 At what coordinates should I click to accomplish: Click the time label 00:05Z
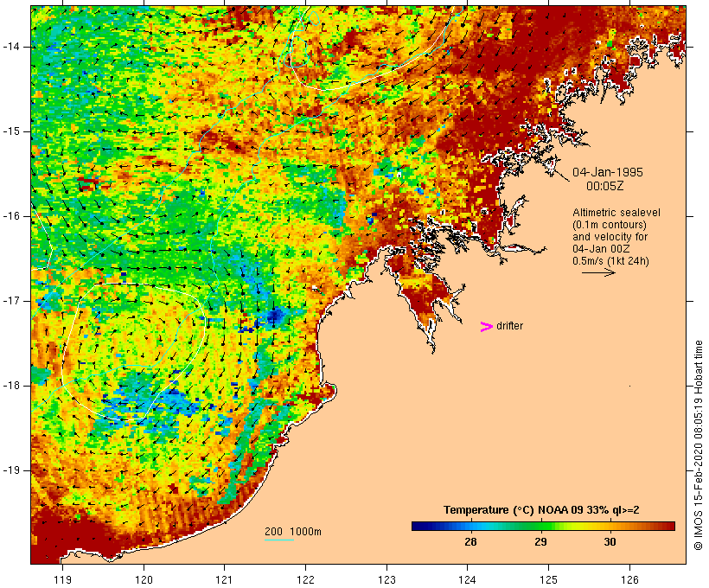tap(605, 186)
